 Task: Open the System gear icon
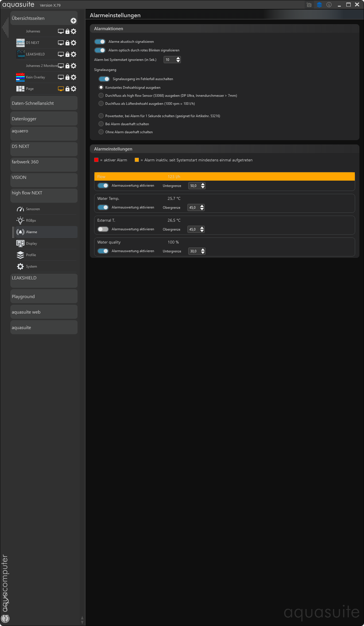tap(20, 266)
